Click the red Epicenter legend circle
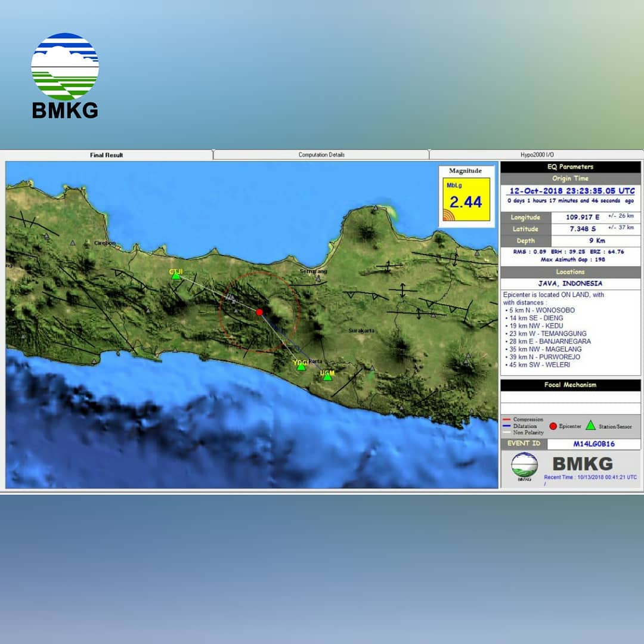Image resolution: width=644 pixels, height=644 pixels. click(x=553, y=426)
